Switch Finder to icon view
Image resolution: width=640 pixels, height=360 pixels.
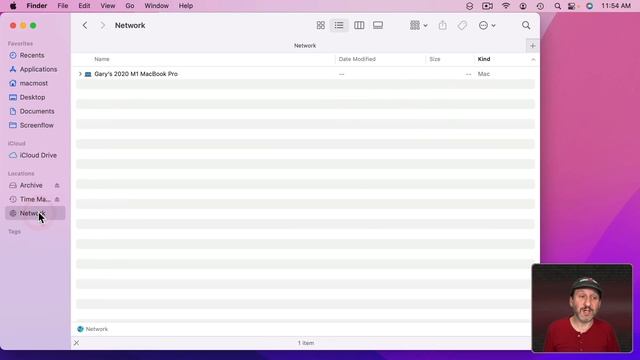(x=320, y=25)
